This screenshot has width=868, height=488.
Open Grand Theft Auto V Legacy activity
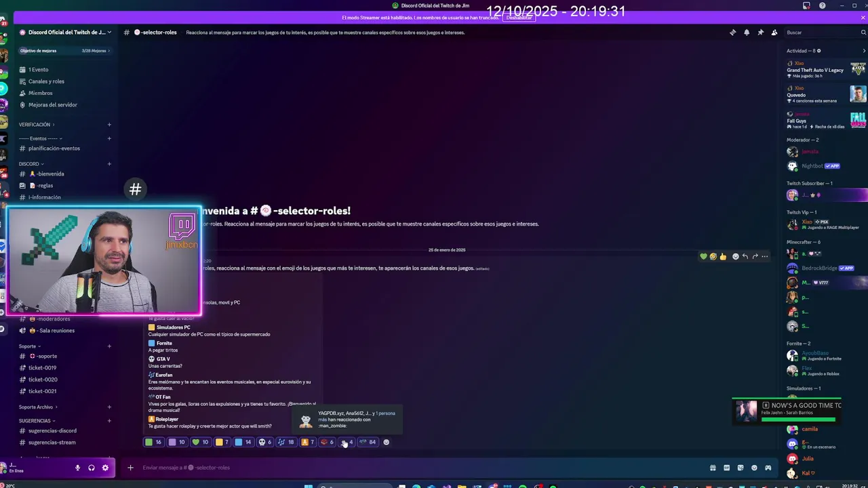pyautogui.click(x=825, y=70)
